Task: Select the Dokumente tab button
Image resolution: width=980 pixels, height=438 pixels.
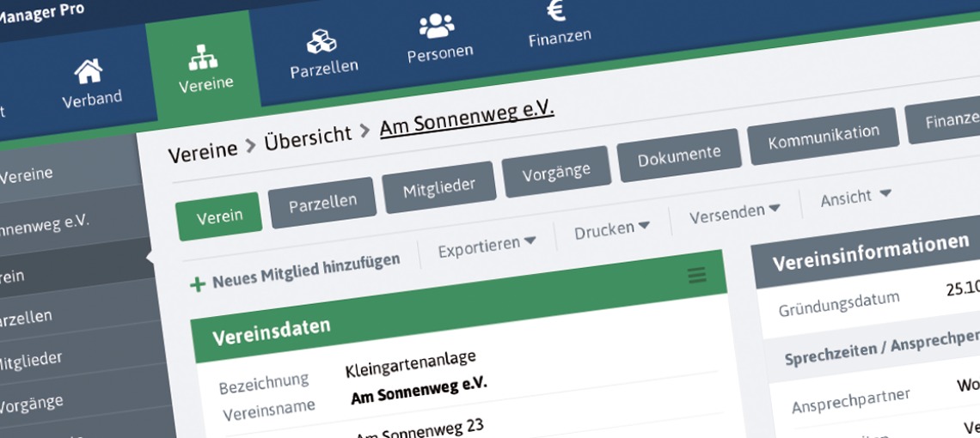Action: pyautogui.click(x=679, y=155)
